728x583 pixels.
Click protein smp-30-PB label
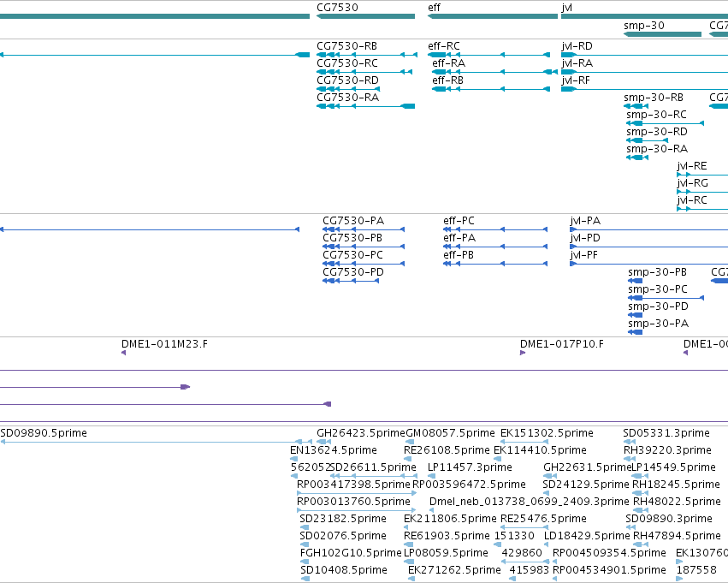click(657, 272)
